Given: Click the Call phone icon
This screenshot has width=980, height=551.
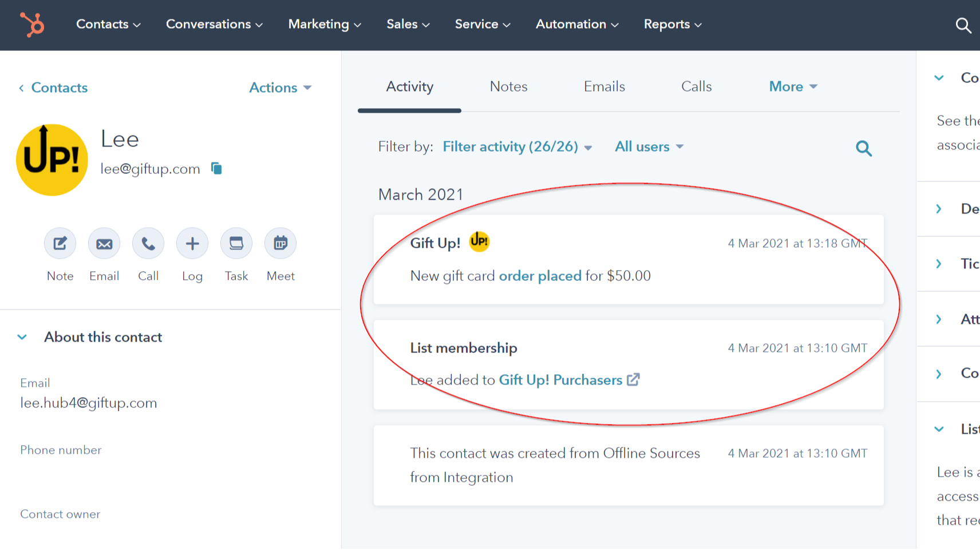Looking at the screenshot, I should pyautogui.click(x=148, y=243).
